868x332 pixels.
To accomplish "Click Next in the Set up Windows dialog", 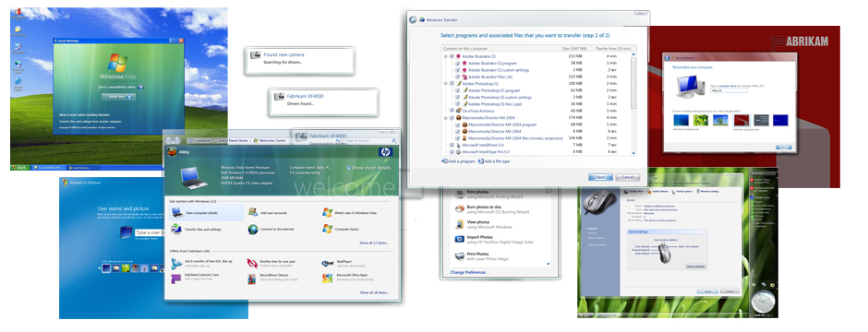I will tap(783, 147).
